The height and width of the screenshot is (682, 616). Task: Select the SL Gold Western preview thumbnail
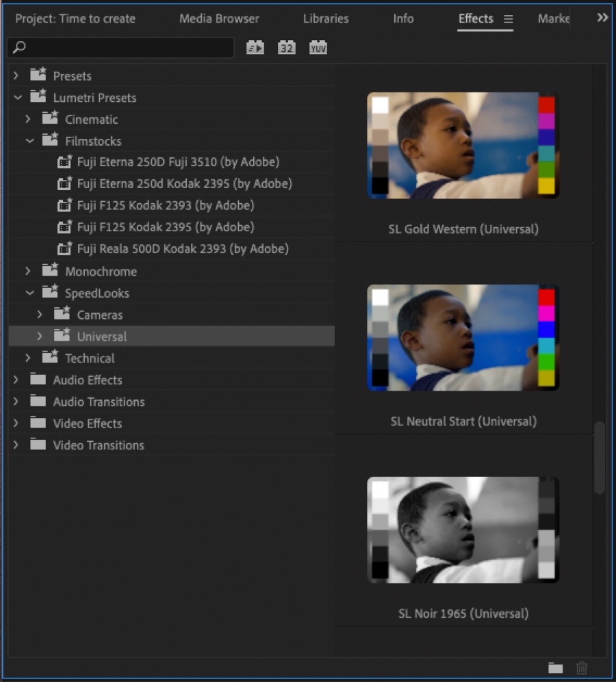coord(463,146)
